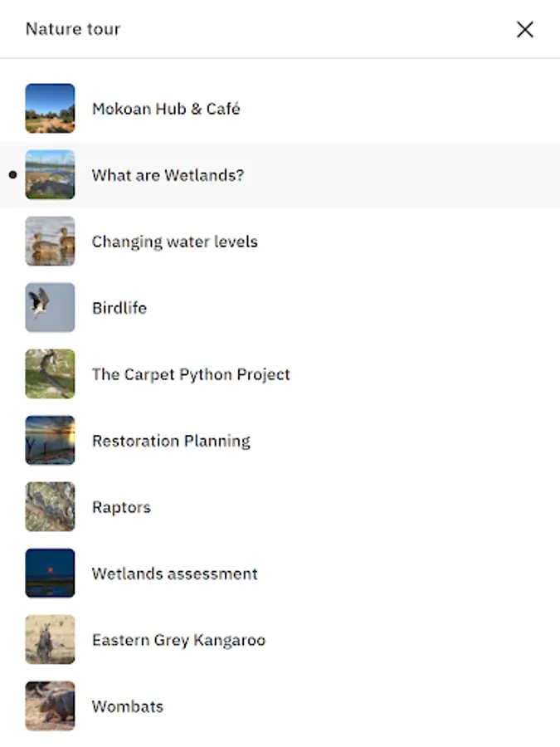The height and width of the screenshot is (747, 560).
Task: Open The Carpet Python Project entry
Action: point(191,374)
